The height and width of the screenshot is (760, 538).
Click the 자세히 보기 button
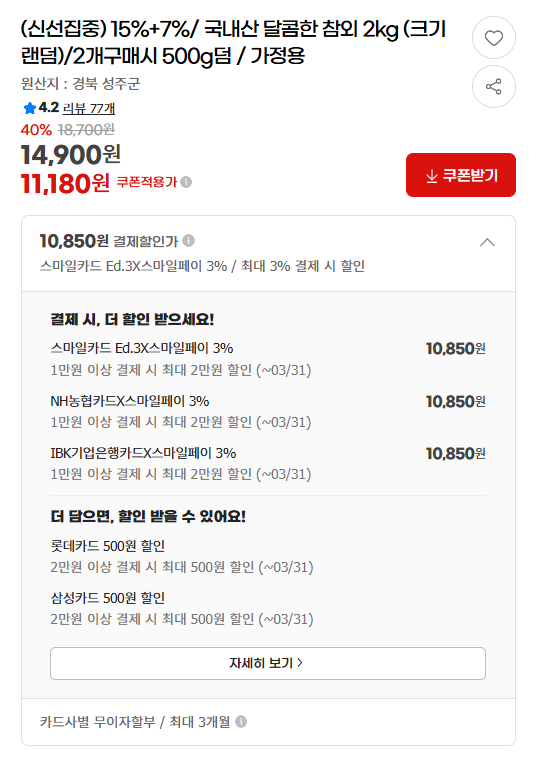click(268, 663)
